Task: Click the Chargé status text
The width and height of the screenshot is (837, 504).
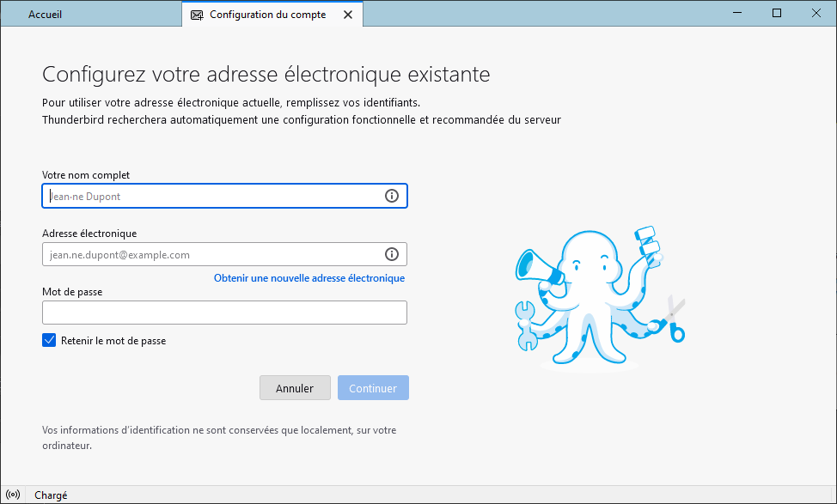Action: tap(51, 495)
